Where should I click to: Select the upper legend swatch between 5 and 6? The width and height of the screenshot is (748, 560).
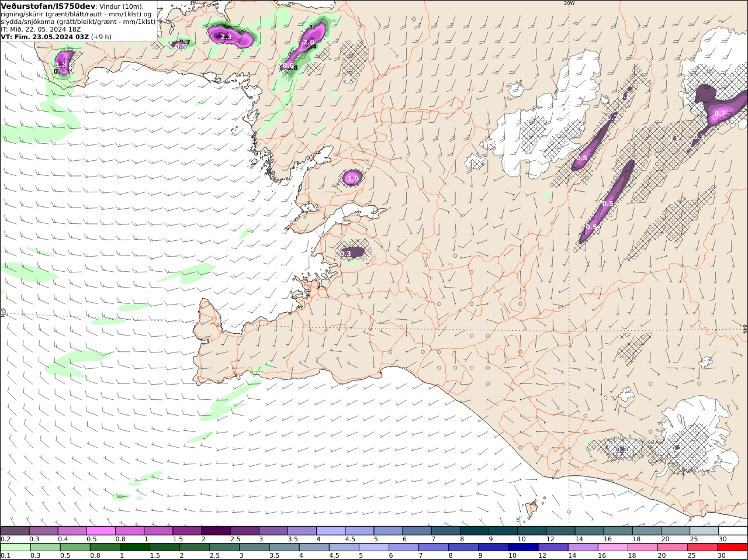tap(388, 531)
